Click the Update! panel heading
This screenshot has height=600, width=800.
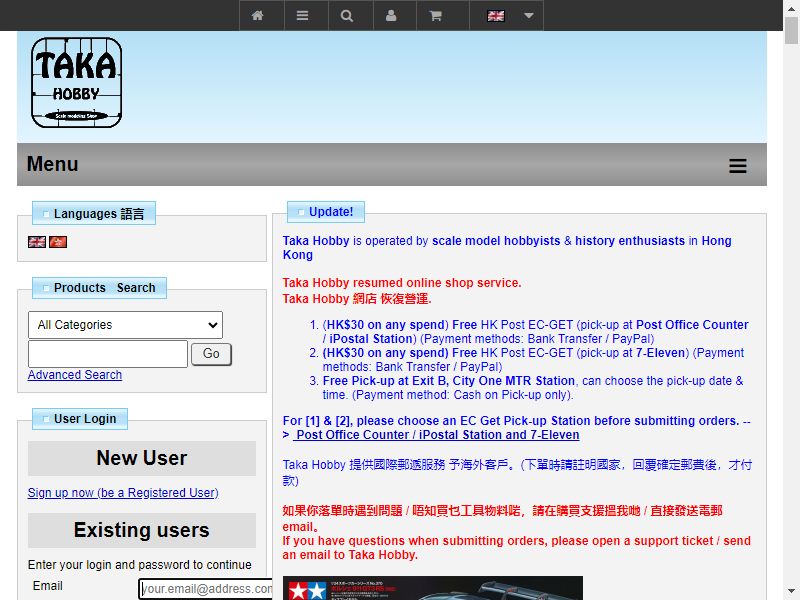coord(326,212)
